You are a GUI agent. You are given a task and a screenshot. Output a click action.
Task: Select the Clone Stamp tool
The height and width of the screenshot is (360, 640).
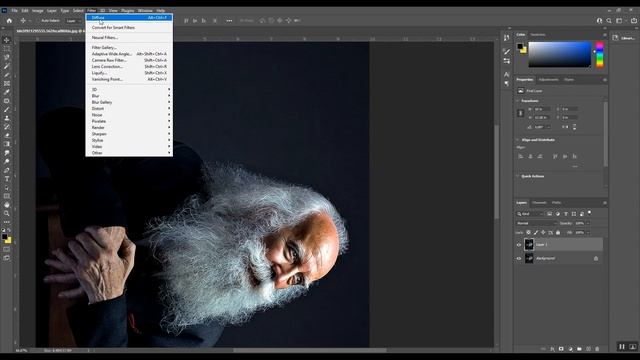pos(7,118)
